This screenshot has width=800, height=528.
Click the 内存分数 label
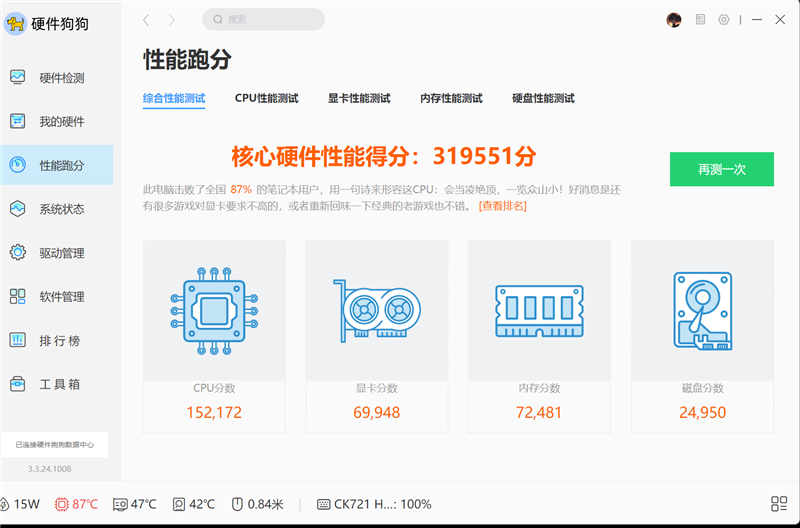click(539, 388)
